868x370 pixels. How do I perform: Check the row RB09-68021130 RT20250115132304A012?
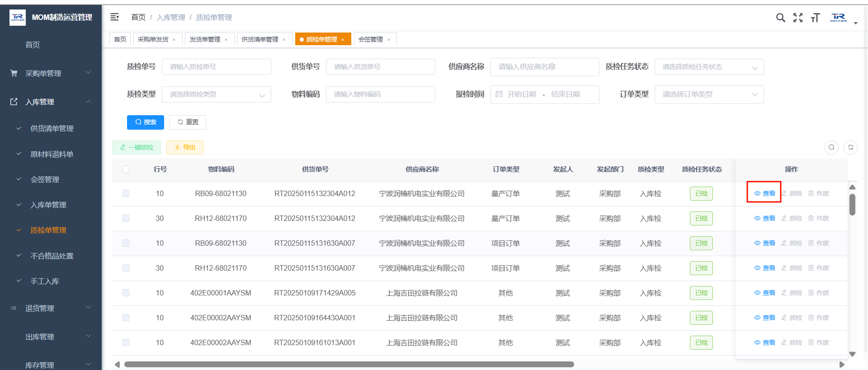126,193
